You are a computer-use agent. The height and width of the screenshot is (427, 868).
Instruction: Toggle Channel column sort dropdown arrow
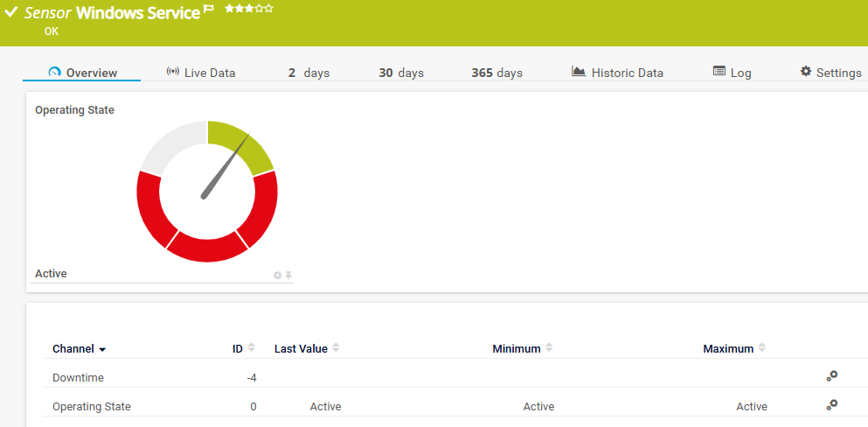pyautogui.click(x=102, y=350)
